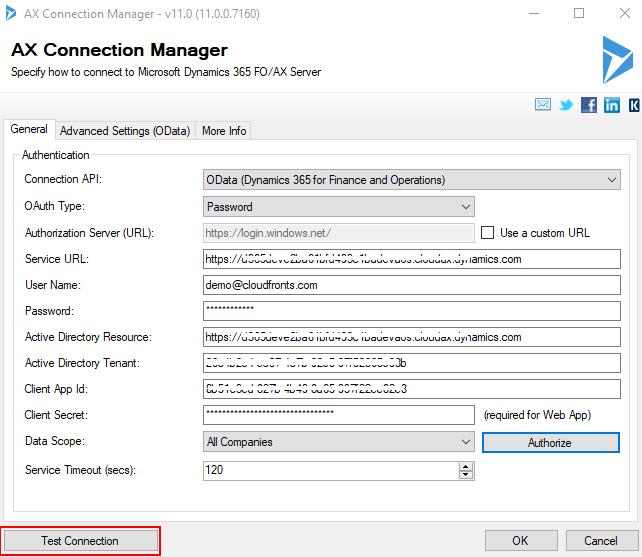Confirm with the OK button

point(521,541)
